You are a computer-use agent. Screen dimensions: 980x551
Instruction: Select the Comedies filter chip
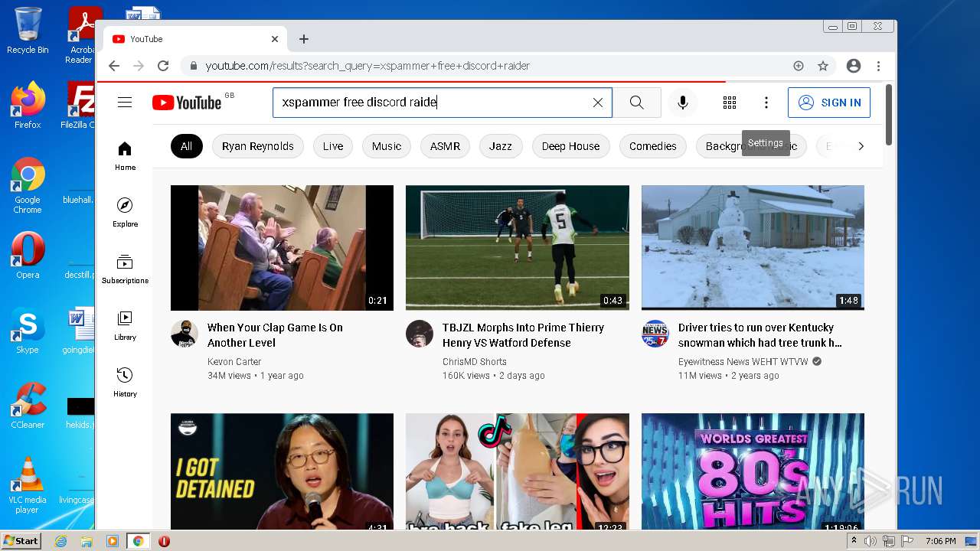pyautogui.click(x=653, y=146)
